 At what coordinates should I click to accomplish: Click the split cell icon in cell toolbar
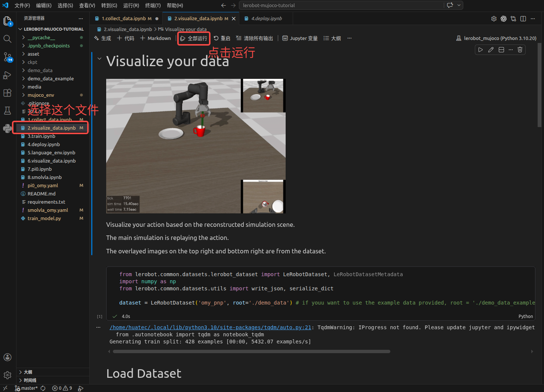501,50
